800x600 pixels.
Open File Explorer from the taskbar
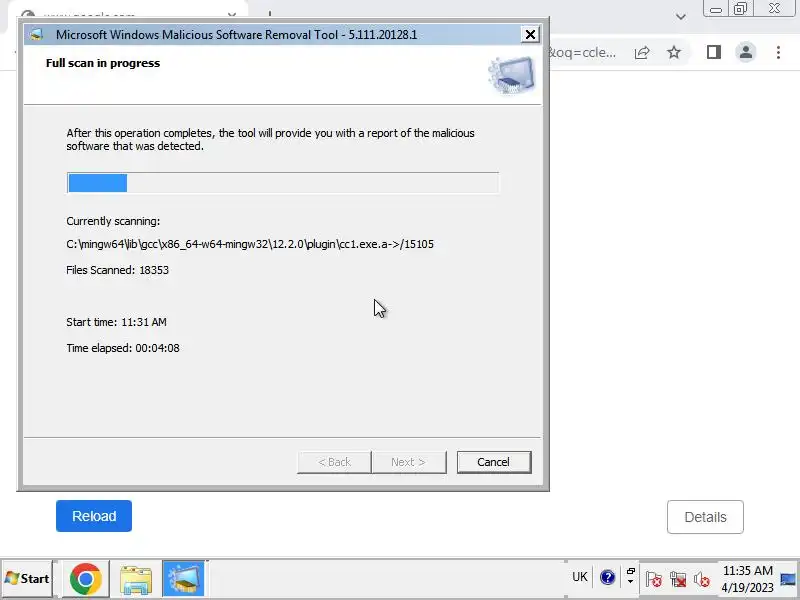pos(136,580)
